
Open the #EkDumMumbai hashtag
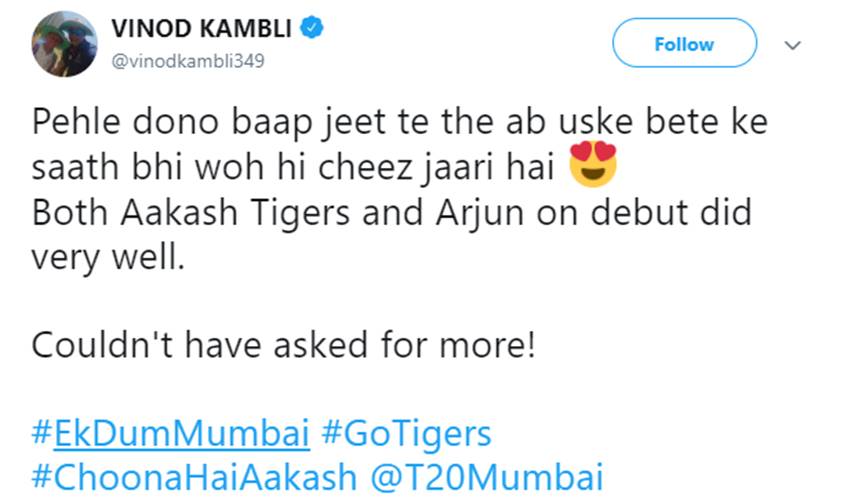(x=171, y=433)
